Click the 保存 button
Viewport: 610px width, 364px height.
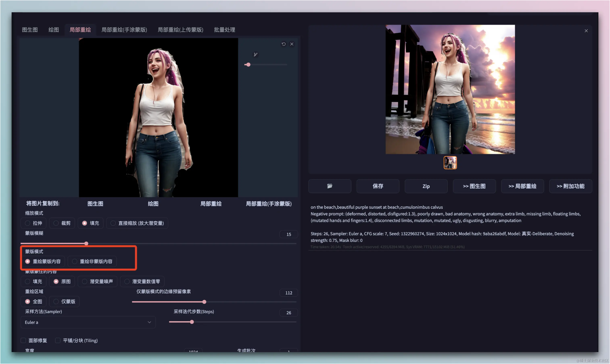pos(378,186)
